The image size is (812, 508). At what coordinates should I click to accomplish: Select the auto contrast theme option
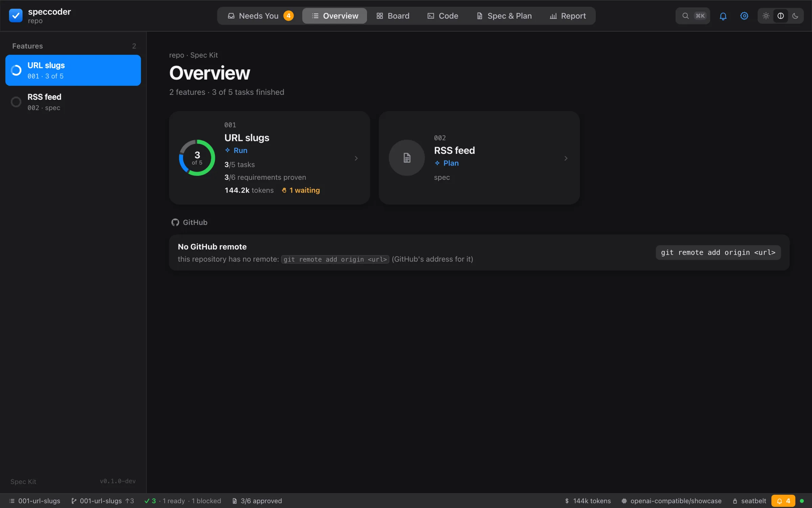[x=781, y=16]
